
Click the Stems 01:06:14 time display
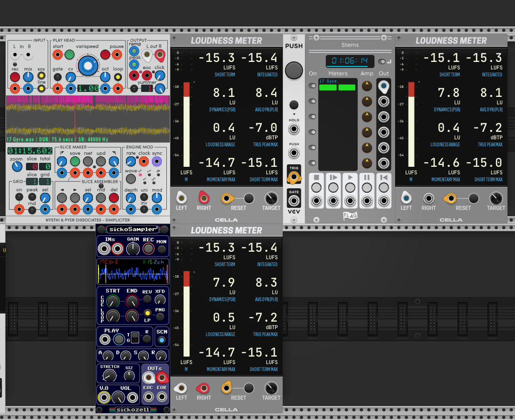tap(350, 61)
